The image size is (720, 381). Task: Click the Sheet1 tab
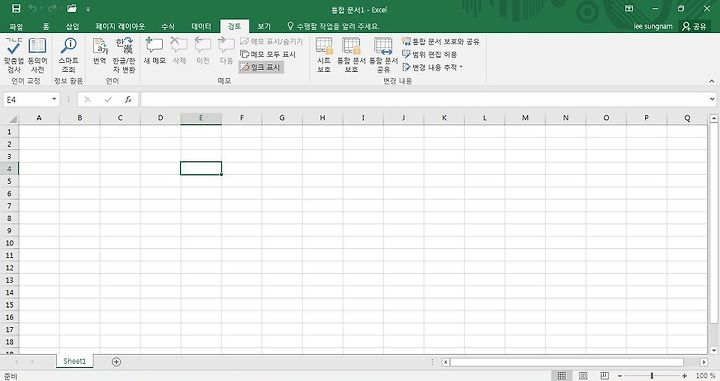point(75,361)
